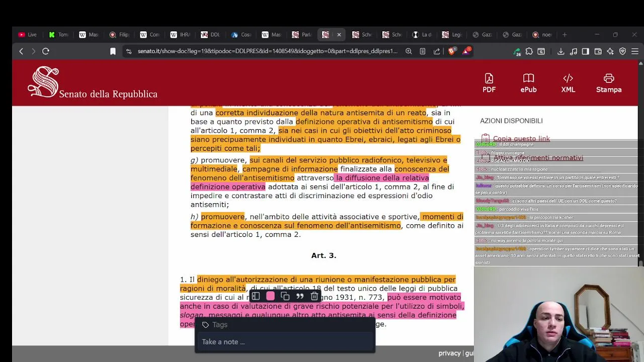Delete the highlight with the trash icon
Viewport: 644px width, 362px height.
314,296
